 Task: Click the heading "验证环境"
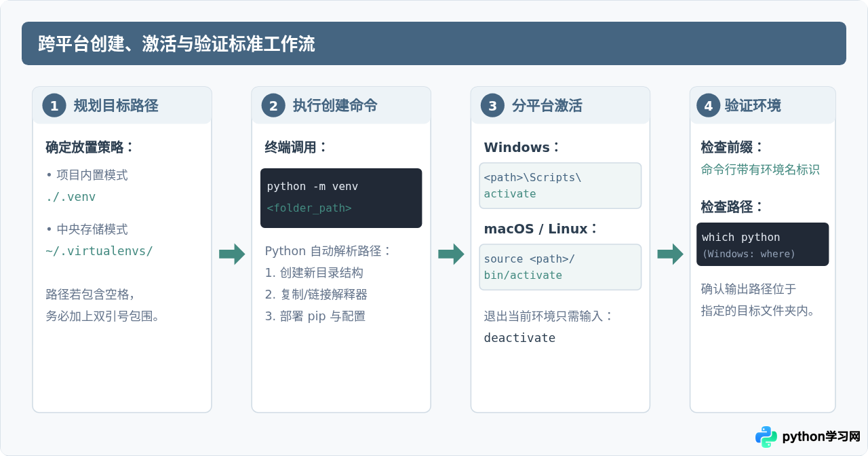tap(753, 105)
